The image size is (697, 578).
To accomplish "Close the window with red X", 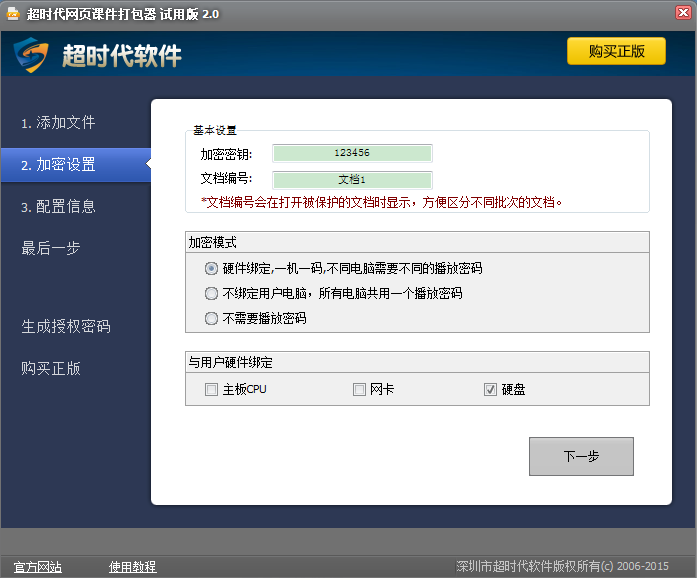I will 683,12.
